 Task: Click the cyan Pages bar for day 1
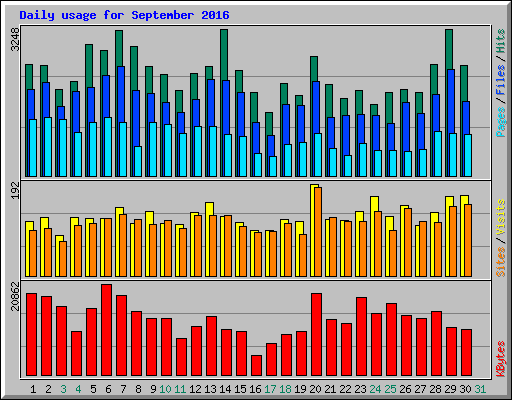[33, 148]
